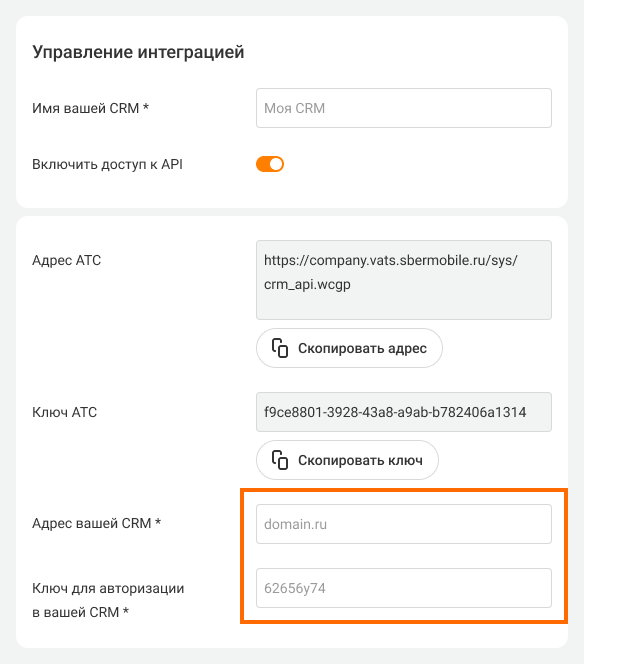Click the copy icon beside Скопировать ключ
The width and height of the screenshot is (632, 664).
280,461
